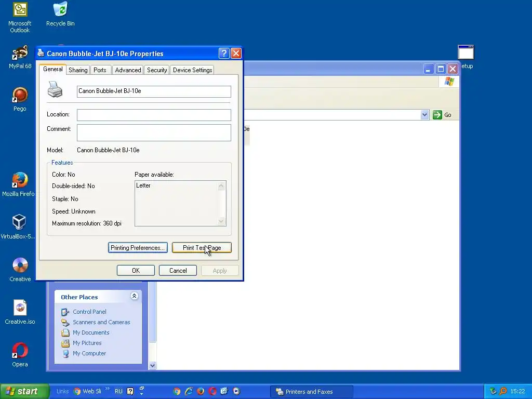Screen dimensions: 532x399
Task: Click the clock showing 15:22
Action: click(x=517, y=391)
